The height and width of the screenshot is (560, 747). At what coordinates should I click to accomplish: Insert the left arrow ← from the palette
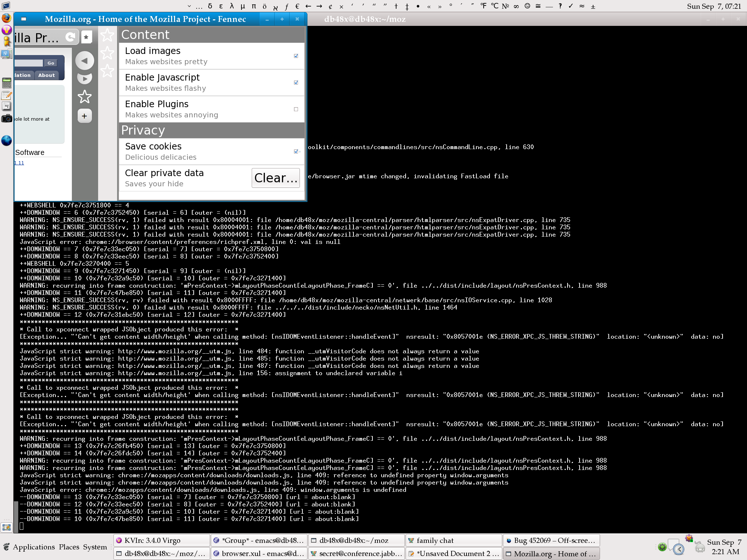(308, 6)
